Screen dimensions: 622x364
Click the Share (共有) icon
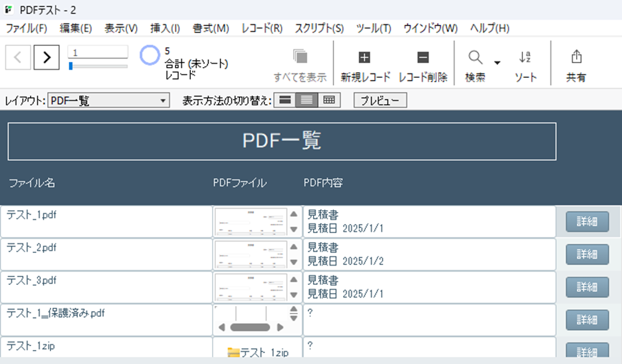576,57
